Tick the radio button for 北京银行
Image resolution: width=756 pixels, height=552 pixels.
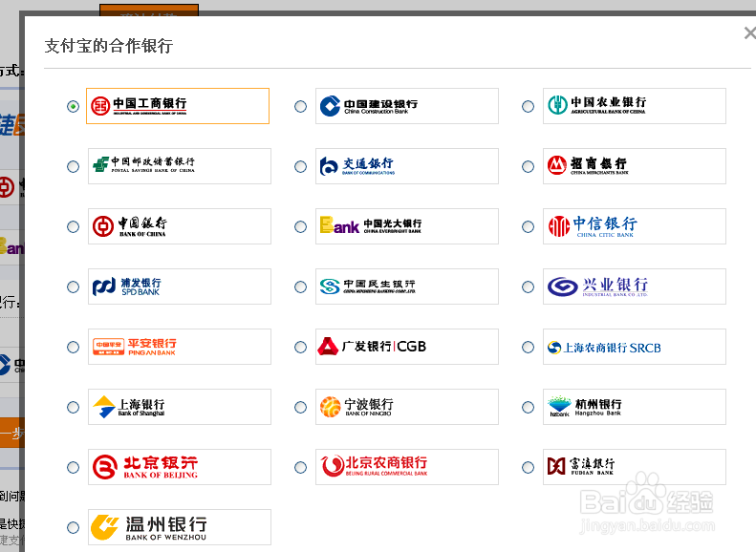point(73,468)
